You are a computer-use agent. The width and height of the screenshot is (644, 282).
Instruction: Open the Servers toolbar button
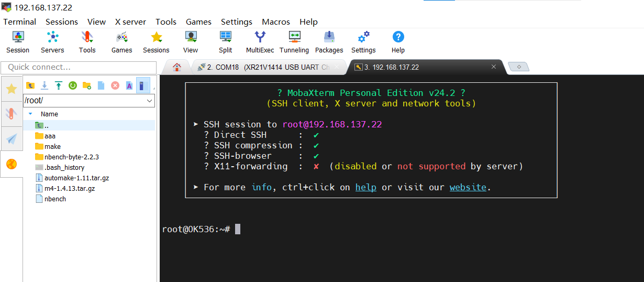[x=52, y=42]
